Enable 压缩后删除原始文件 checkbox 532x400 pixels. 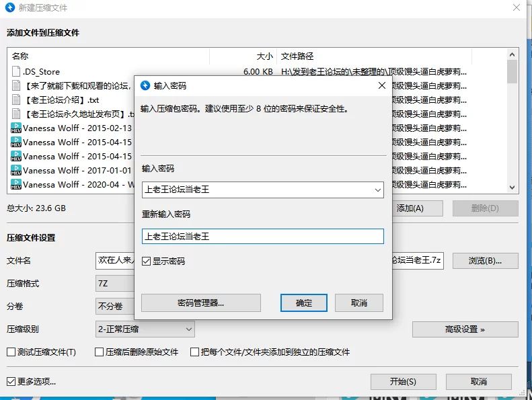(99, 352)
